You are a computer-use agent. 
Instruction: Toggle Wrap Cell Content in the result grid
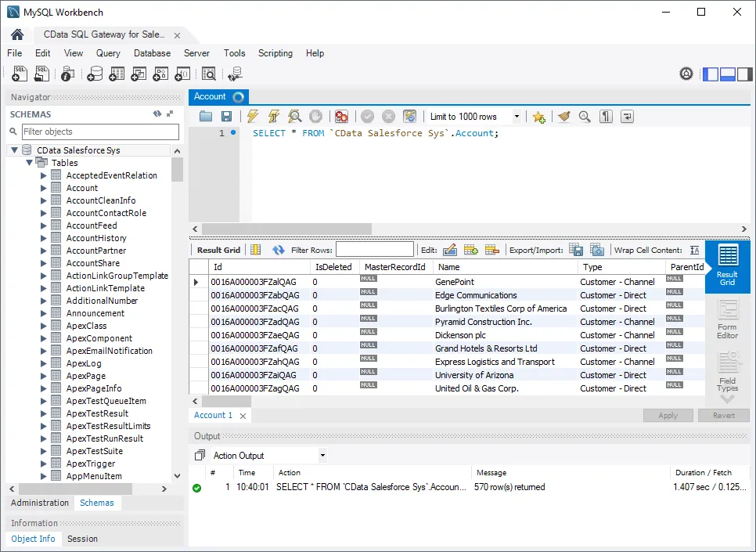click(694, 249)
